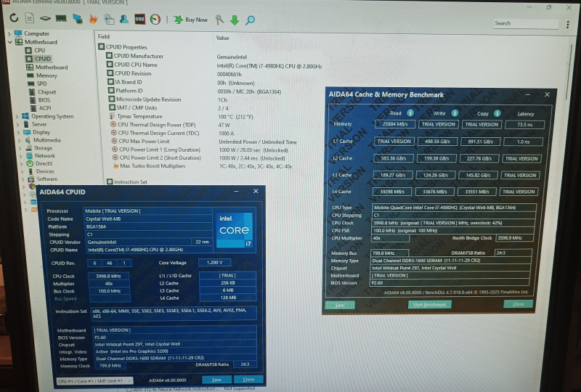The image size is (581, 392).
Task: Expand the Computer tree node
Action: click(9, 33)
